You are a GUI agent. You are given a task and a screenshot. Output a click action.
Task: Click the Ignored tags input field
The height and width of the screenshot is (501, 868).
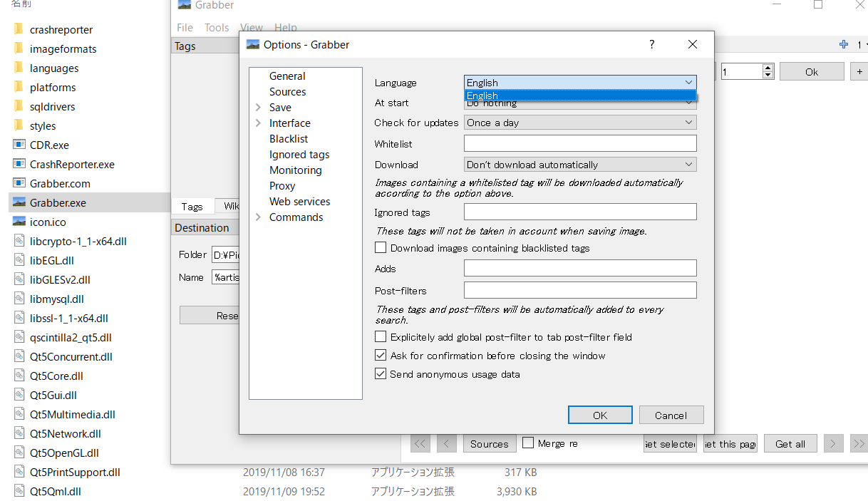pyautogui.click(x=580, y=212)
